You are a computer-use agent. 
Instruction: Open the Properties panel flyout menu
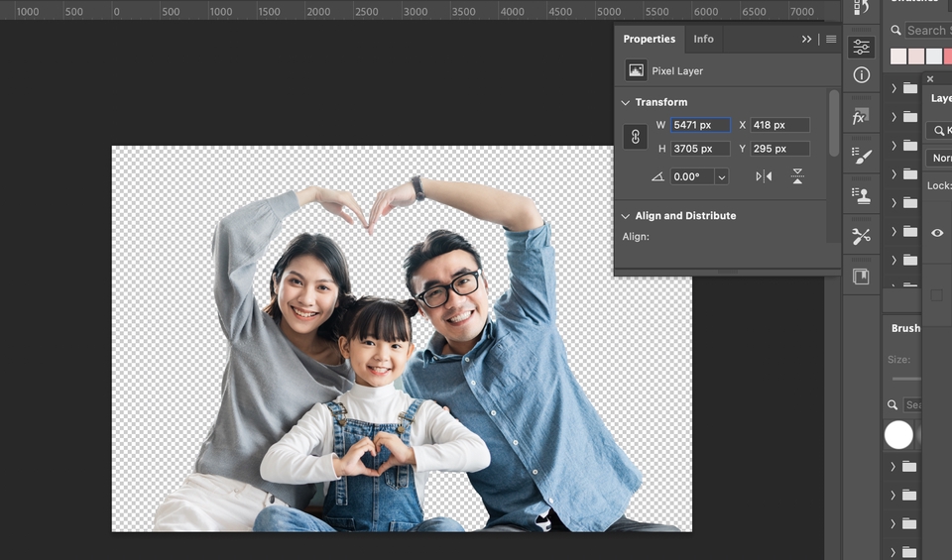[x=831, y=40]
